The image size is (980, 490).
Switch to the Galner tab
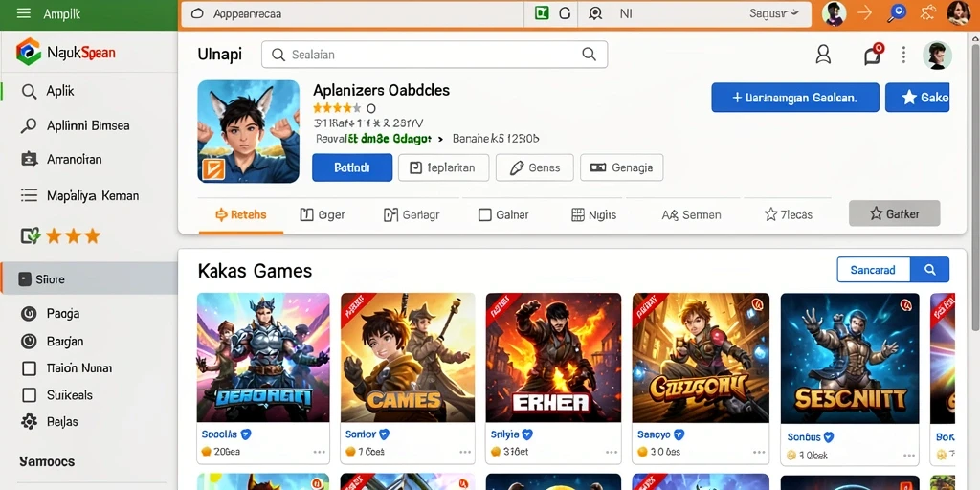503,215
